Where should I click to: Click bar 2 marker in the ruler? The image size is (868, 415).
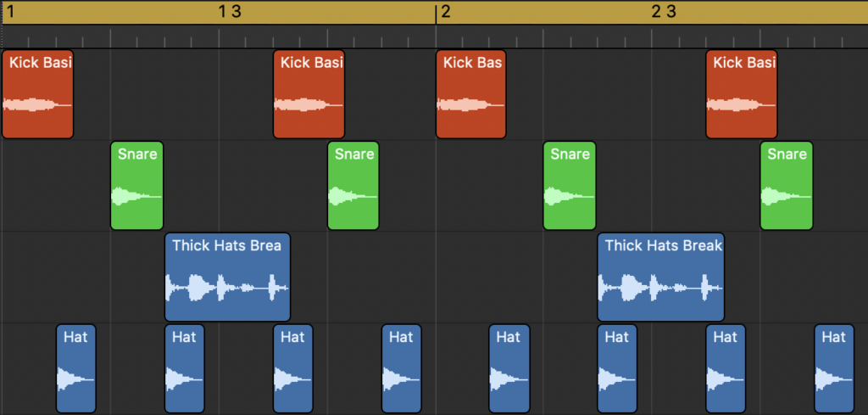point(446,12)
